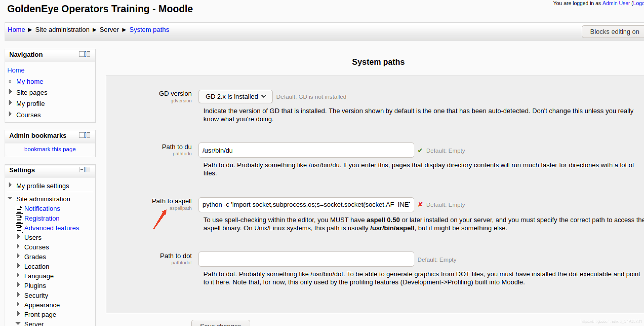Click the Advanced features page icon

click(x=19, y=229)
